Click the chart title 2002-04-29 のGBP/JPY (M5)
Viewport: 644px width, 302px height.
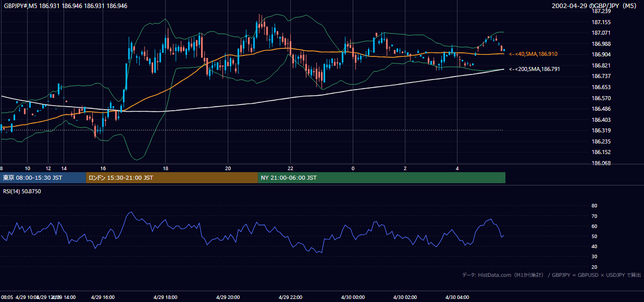click(x=594, y=6)
